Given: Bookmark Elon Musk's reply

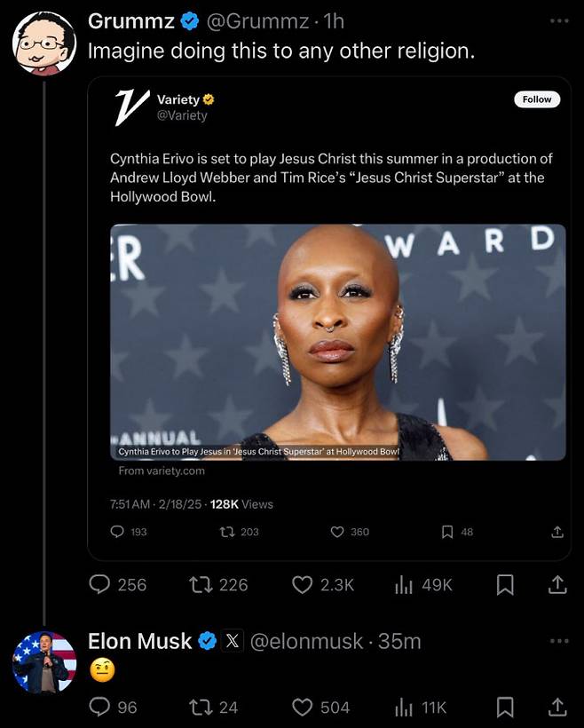Looking at the screenshot, I should [x=505, y=708].
